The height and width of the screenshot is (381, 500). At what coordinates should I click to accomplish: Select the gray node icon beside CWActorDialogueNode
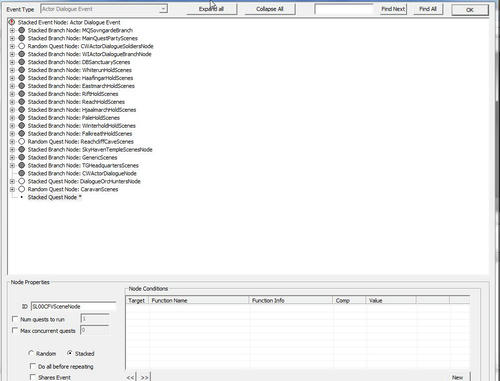(x=22, y=173)
